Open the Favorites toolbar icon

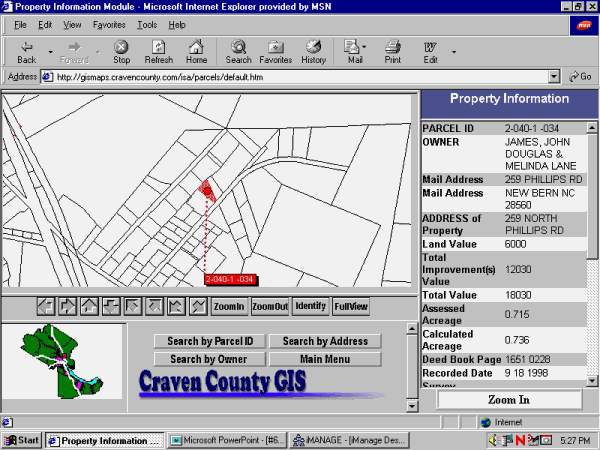pyautogui.click(x=275, y=51)
